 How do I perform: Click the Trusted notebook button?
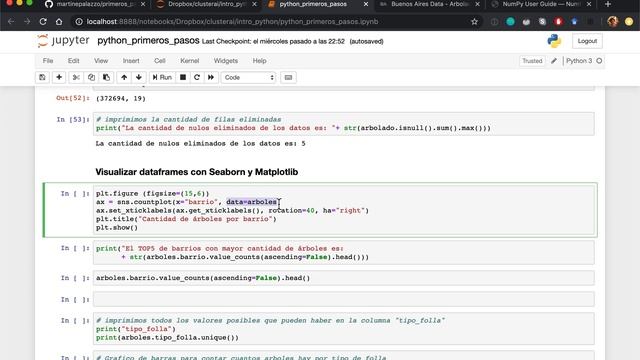click(x=532, y=61)
